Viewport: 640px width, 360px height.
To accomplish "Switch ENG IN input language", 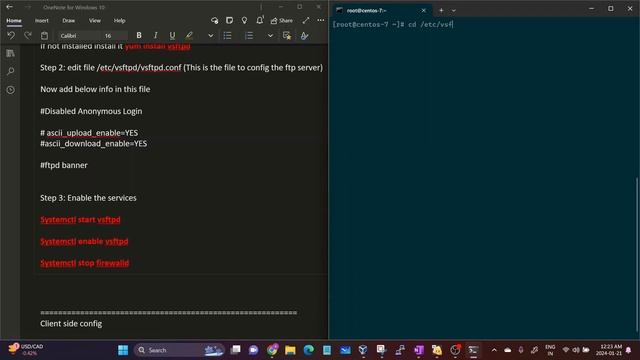I will [550, 350].
